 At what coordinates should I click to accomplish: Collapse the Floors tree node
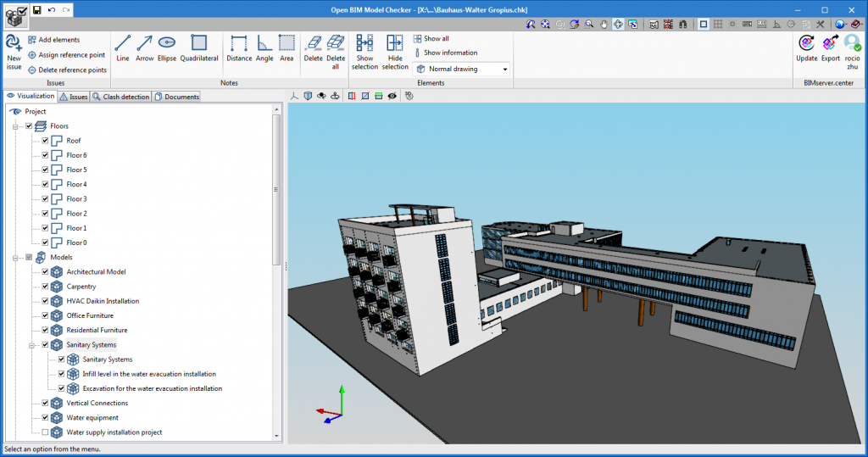click(x=15, y=126)
